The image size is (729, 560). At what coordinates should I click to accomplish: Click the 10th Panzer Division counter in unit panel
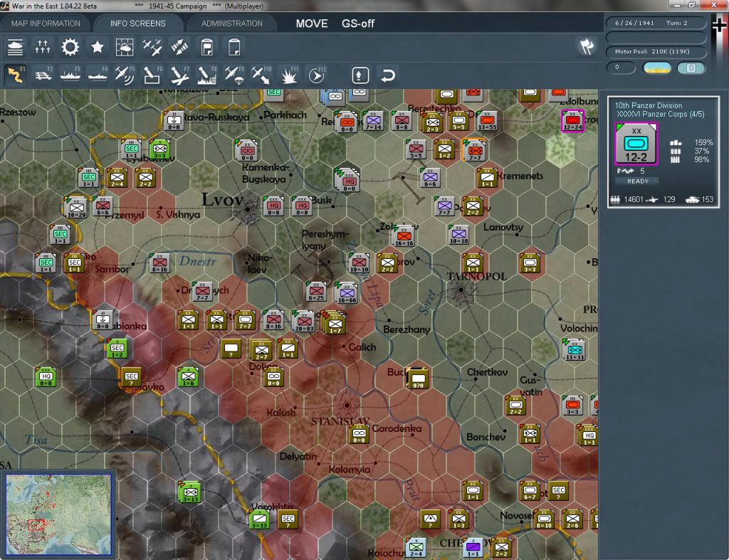point(636,144)
